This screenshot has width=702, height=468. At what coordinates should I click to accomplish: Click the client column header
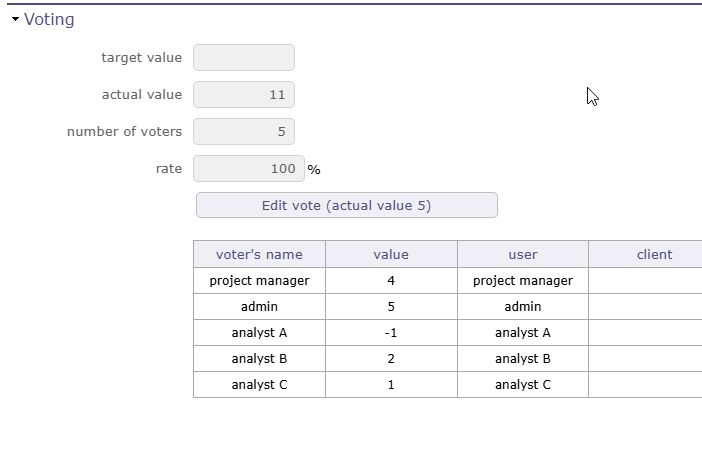click(x=654, y=254)
